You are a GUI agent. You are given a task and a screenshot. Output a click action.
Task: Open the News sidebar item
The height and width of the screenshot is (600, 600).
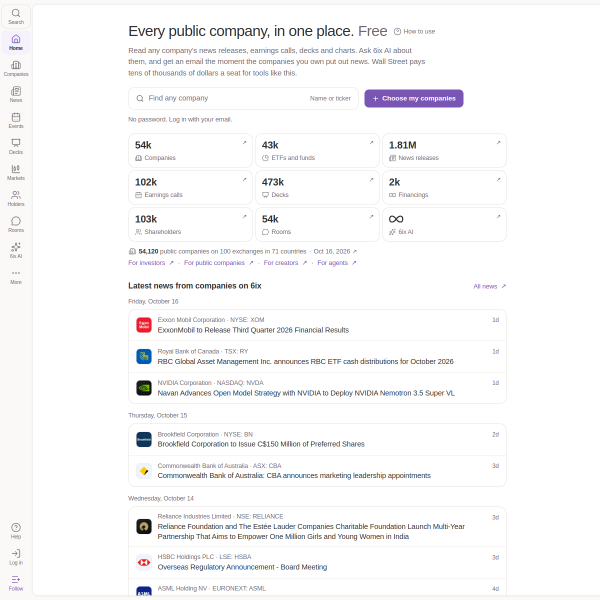coord(16,95)
